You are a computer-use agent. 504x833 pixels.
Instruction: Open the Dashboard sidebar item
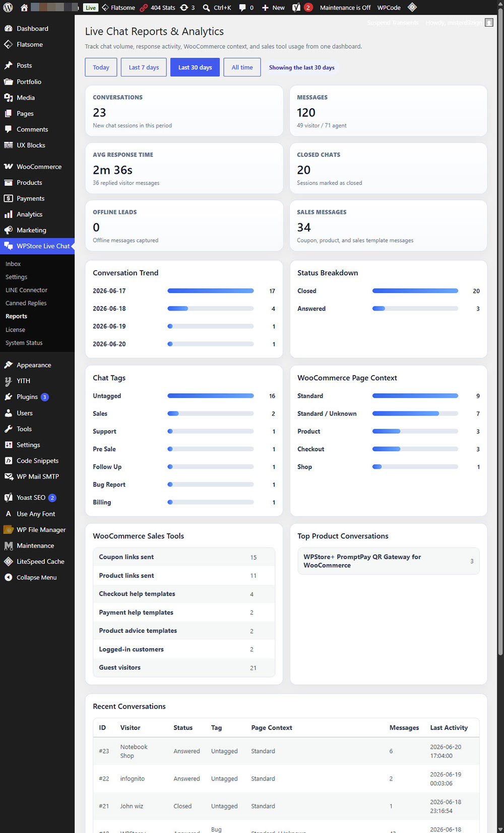point(37,29)
